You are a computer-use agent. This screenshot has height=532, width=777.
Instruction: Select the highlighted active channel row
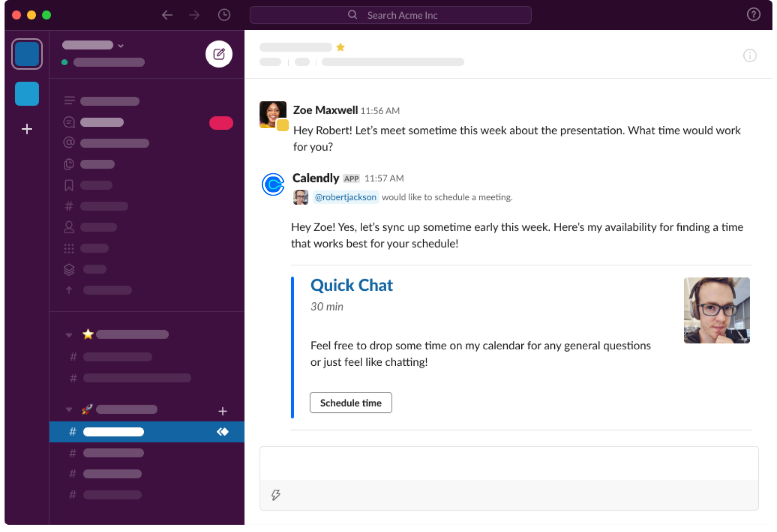[147, 432]
